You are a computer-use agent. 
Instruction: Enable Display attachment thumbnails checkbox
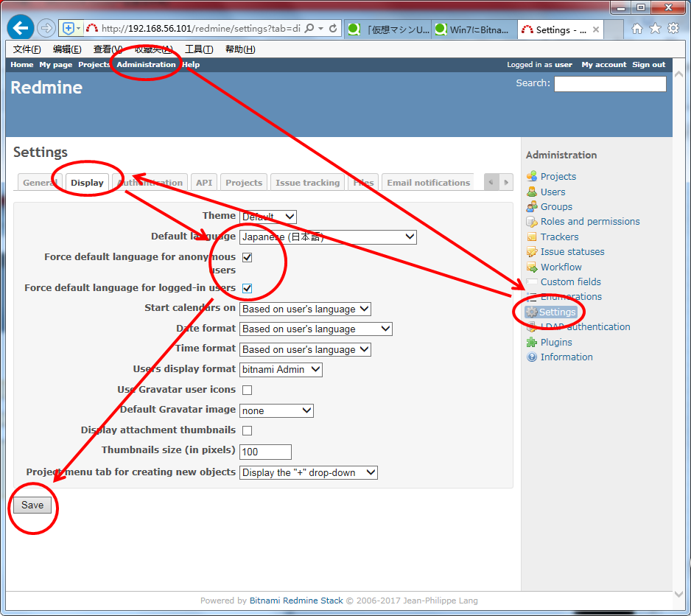(248, 431)
